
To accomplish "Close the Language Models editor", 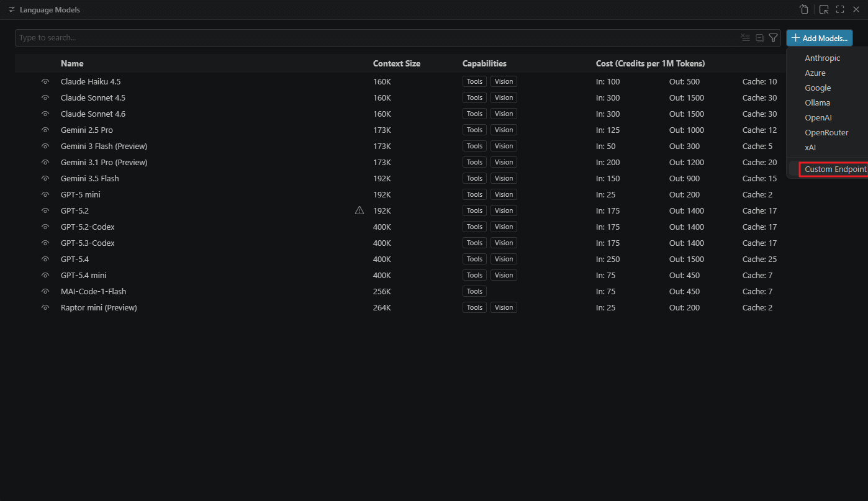I will click(856, 9).
